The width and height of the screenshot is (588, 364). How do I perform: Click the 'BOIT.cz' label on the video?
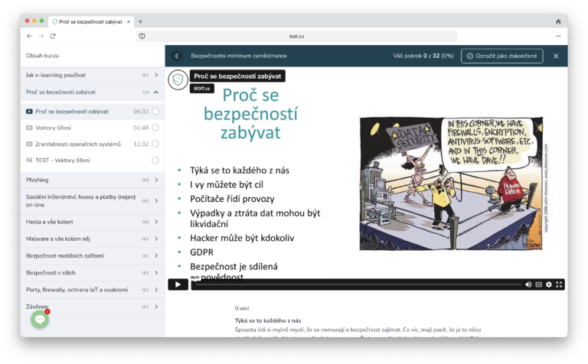(202, 89)
